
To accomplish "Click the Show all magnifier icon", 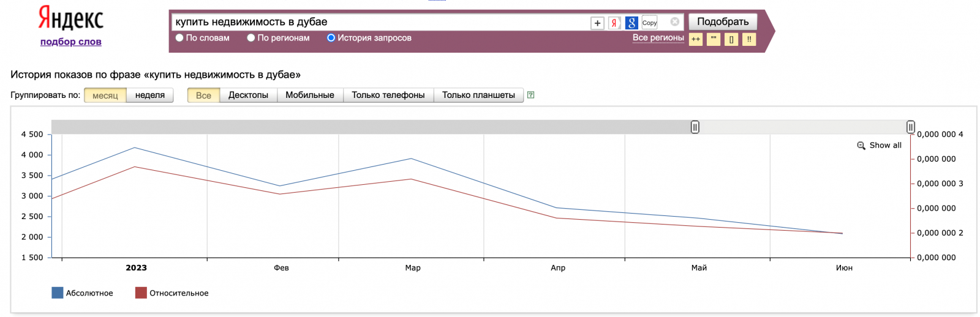I will pos(861,146).
